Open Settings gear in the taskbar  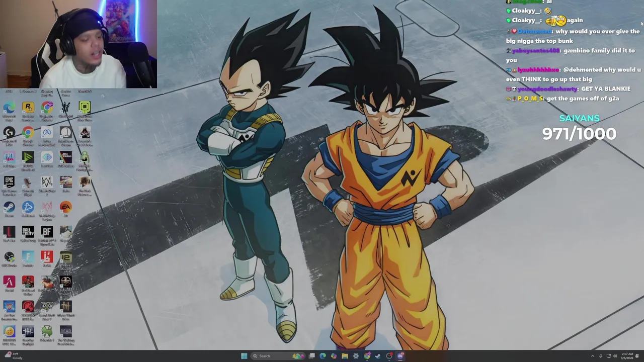point(356,356)
